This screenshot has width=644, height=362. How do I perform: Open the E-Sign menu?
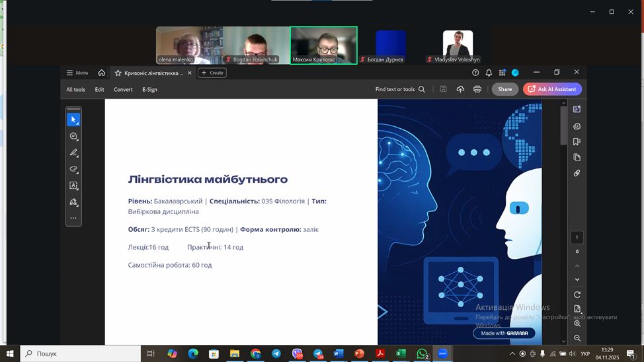pos(149,89)
